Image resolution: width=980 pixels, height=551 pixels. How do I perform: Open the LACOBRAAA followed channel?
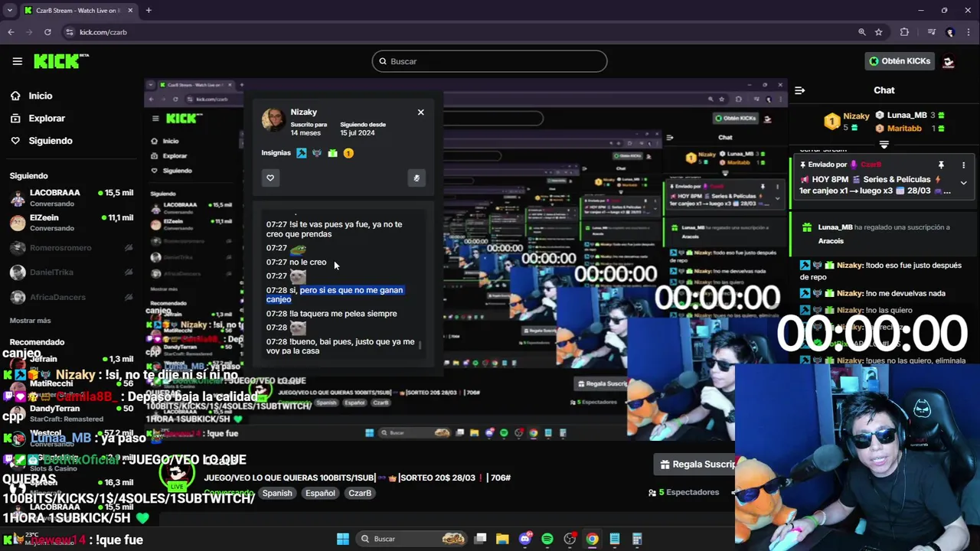click(71, 197)
